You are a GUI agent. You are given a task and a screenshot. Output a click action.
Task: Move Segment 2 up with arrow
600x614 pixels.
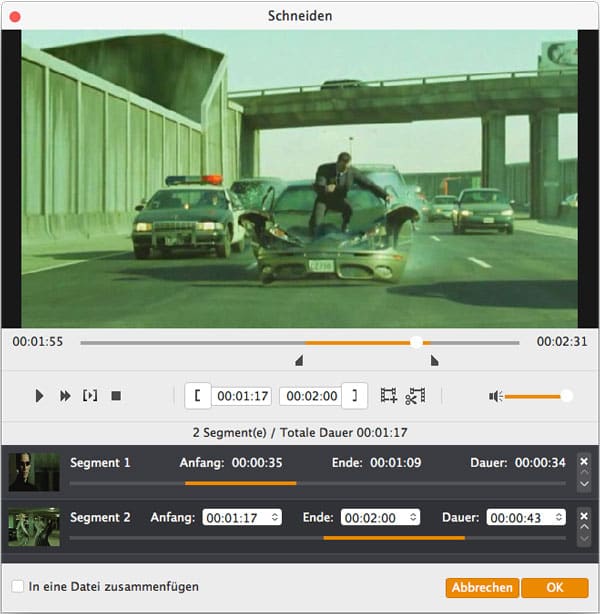584,527
